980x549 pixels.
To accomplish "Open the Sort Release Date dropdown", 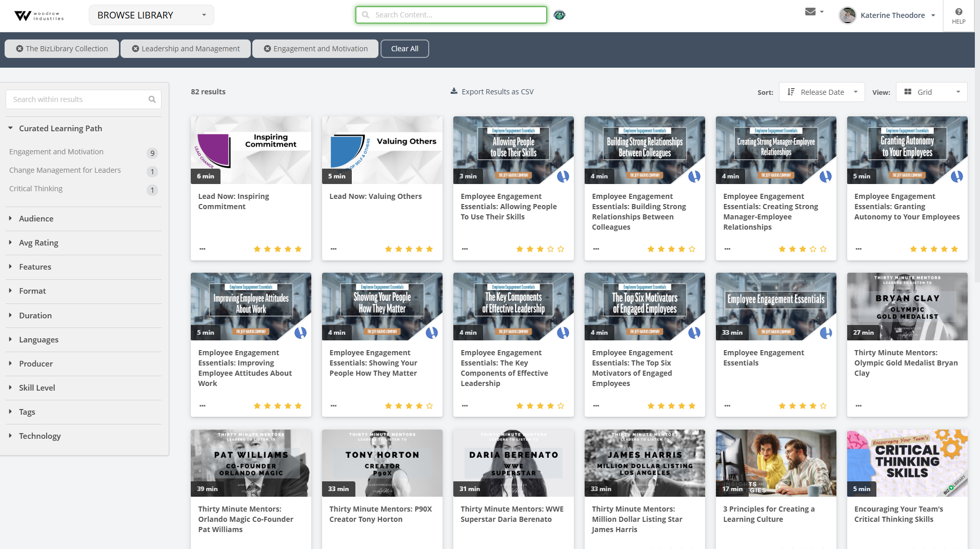I will [x=822, y=92].
